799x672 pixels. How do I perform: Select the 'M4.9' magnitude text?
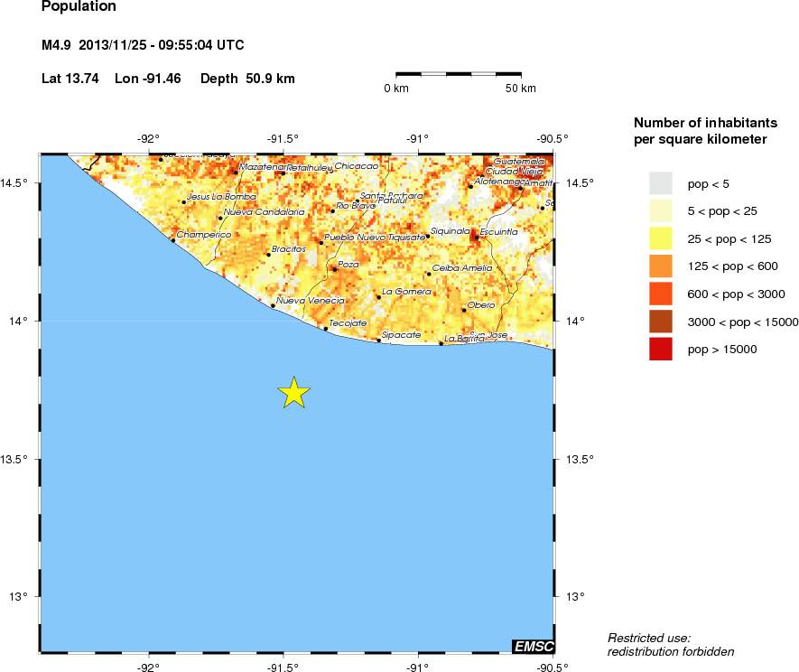point(56,45)
